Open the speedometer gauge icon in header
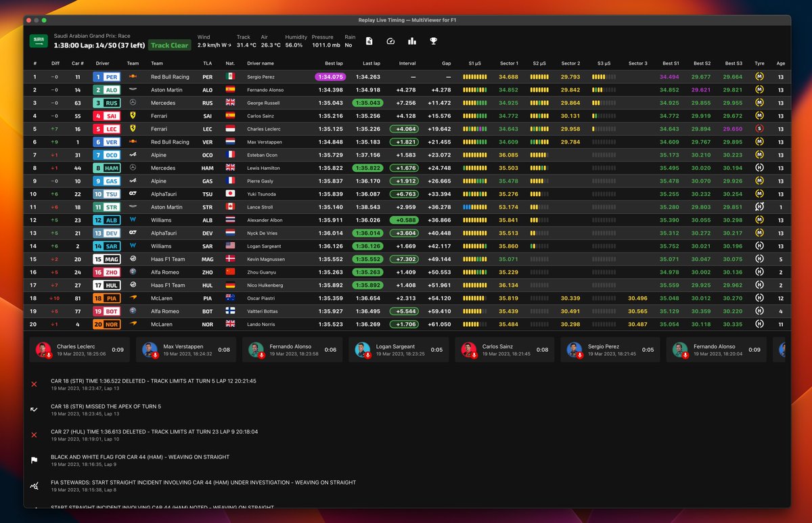This screenshot has width=812, height=523. 390,41
